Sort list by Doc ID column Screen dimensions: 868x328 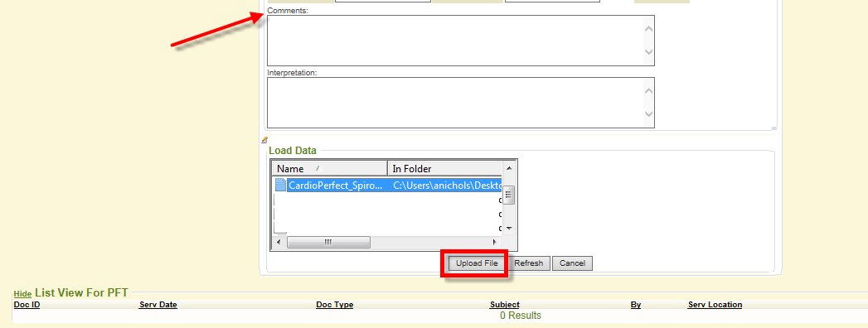coord(27,305)
